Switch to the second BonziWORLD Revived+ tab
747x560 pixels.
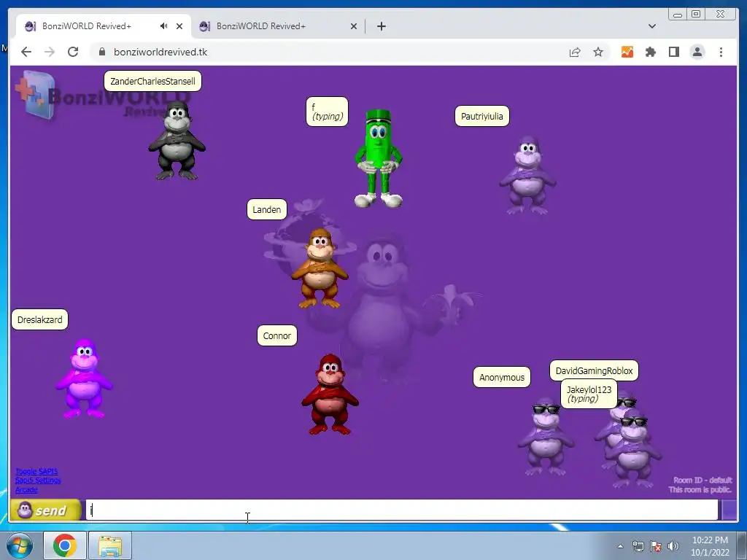pos(278,26)
